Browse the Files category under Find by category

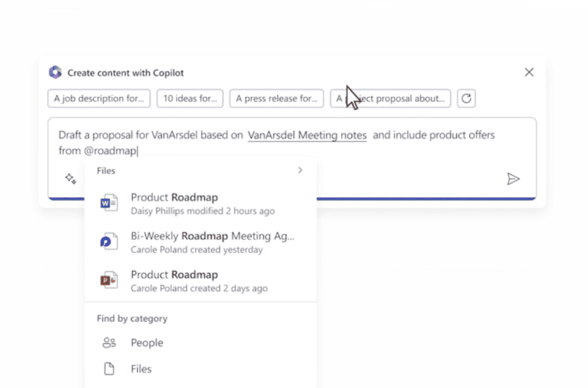tap(141, 369)
